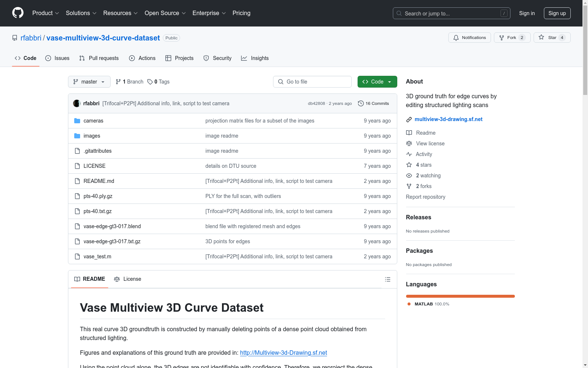Open the vase-multiview-3d-curve-dataset repository link

[103, 38]
